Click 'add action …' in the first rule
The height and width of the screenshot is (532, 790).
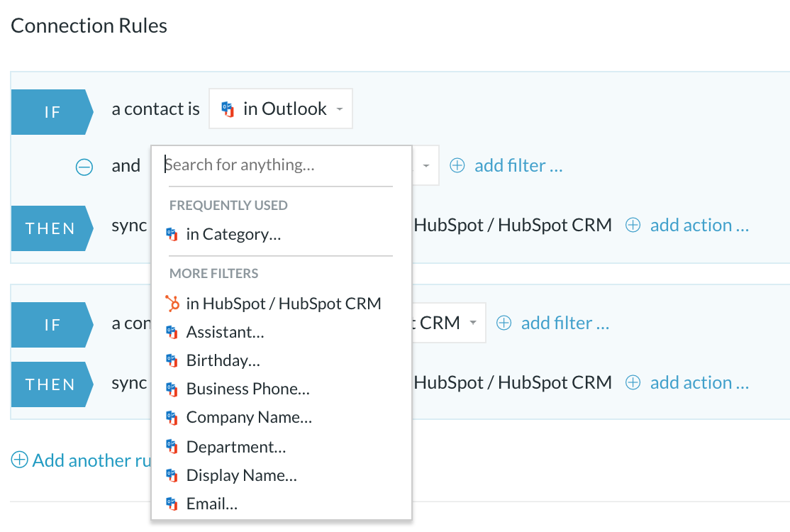(x=699, y=225)
